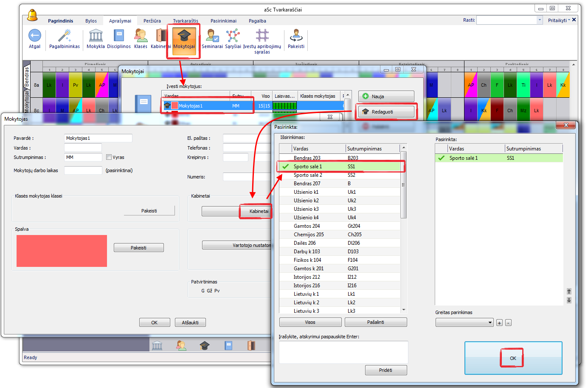Click the Pakeisti icon in the ribbon
588x388 pixels.
296,36
